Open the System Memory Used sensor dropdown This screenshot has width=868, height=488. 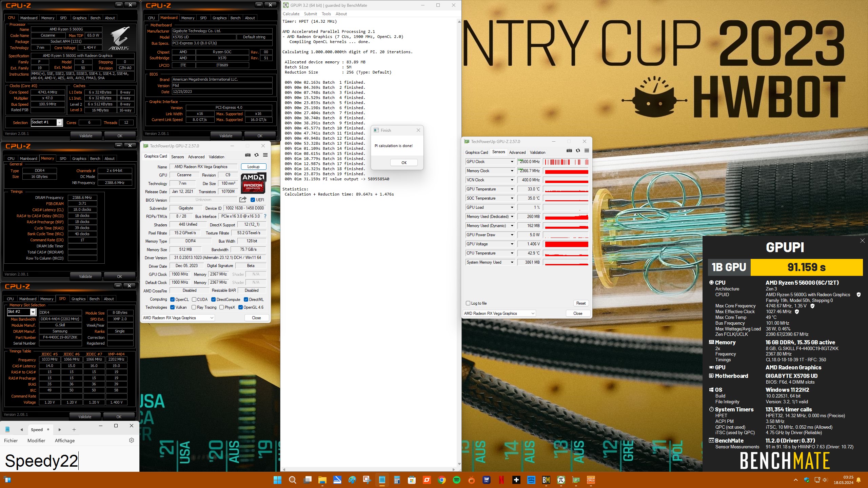[x=512, y=262]
